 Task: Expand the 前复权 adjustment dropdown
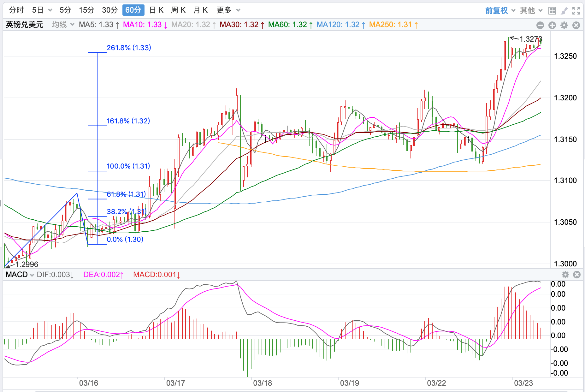point(500,11)
